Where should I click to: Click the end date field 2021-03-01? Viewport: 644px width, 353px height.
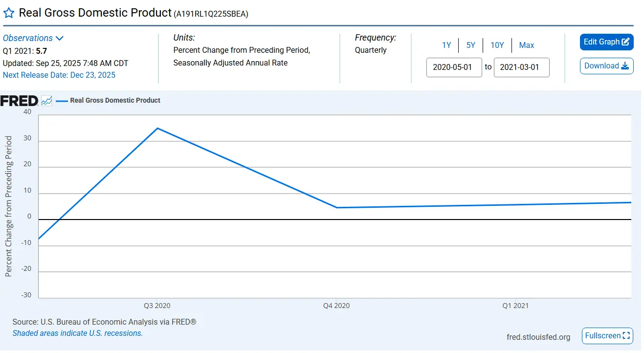521,67
